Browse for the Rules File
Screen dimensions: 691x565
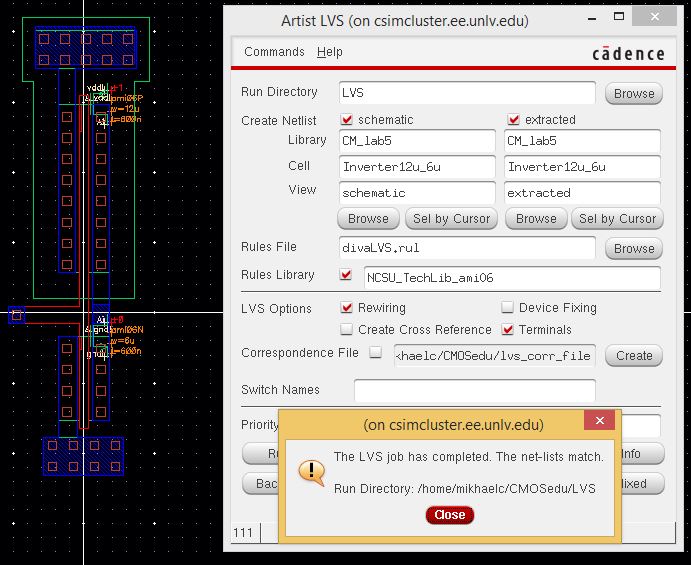tap(634, 248)
